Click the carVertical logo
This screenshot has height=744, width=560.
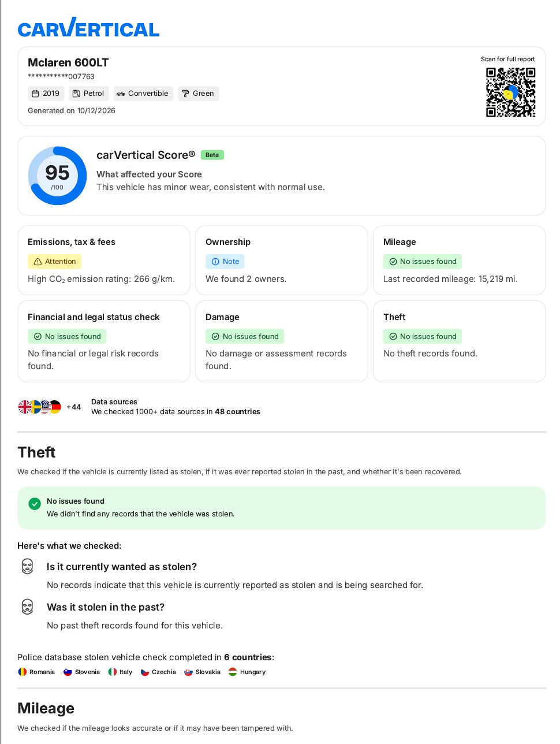coord(88,28)
